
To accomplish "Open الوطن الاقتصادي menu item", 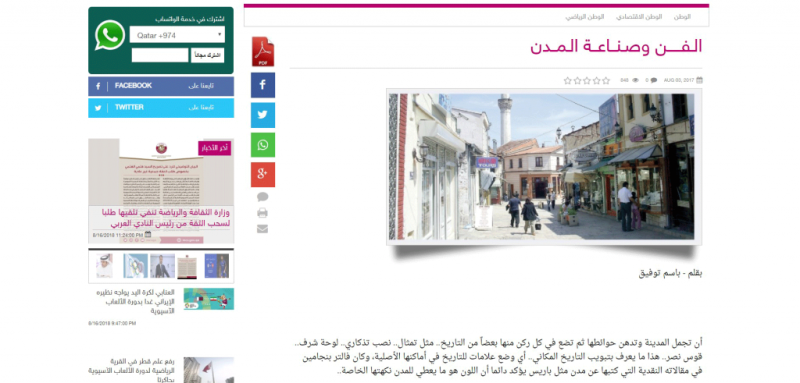I will pos(639,17).
